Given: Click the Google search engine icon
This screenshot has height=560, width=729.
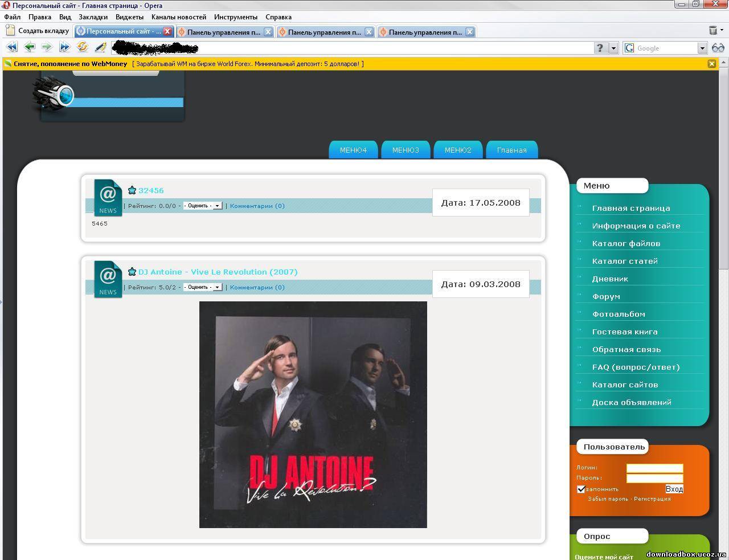Looking at the screenshot, I should 629,48.
